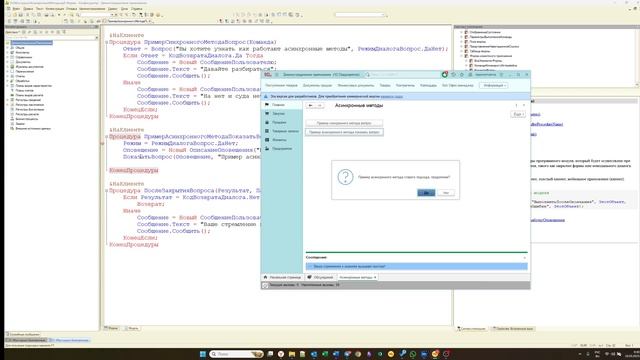The width and height of the screenshot is (640, 360).
Task: Expand the Журналы документов node
Action: pos(7,67)
